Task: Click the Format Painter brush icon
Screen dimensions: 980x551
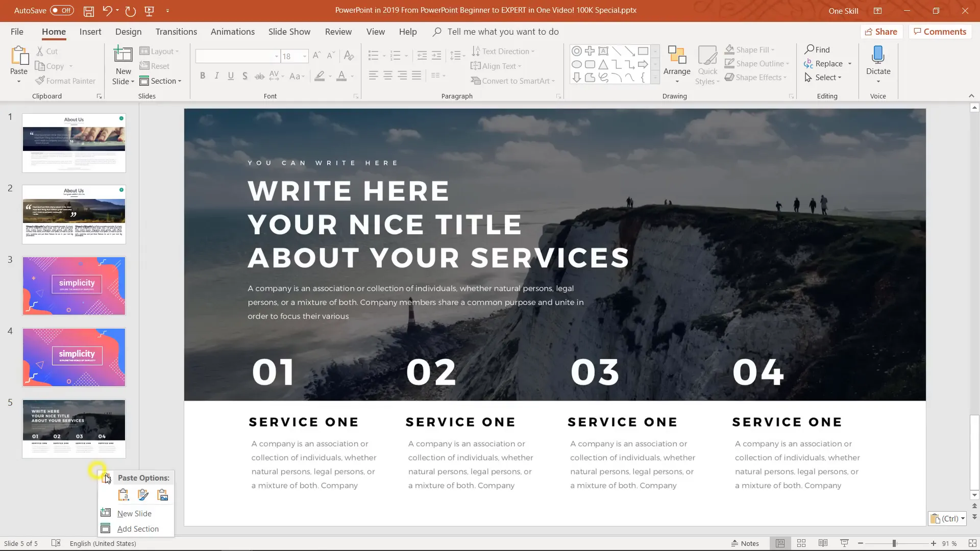Action: [40, 81]
